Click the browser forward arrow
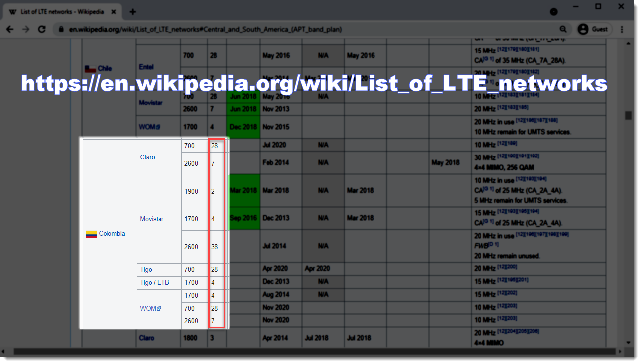The image size is (641, 364). click(x=26, y=29)
